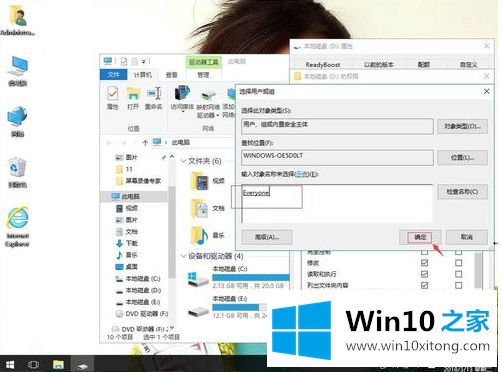Image resolution: width=502 pixels, height=372 pixels.
Task: Collapse 文件夹 (6) group
Action: click(x=183, y=161)
